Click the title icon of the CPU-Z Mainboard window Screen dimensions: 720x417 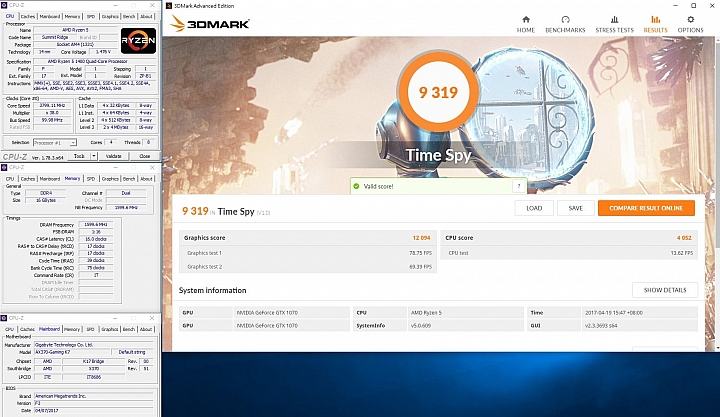4,318
